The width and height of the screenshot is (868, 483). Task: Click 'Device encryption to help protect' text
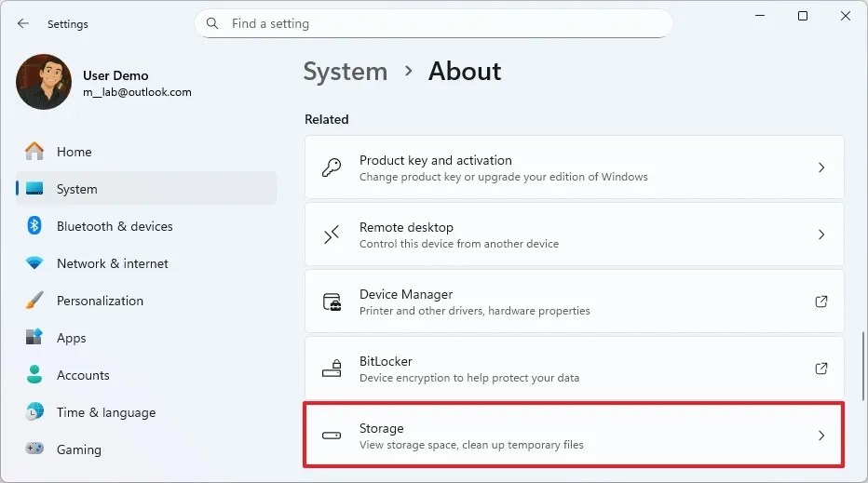coord(468,377)
